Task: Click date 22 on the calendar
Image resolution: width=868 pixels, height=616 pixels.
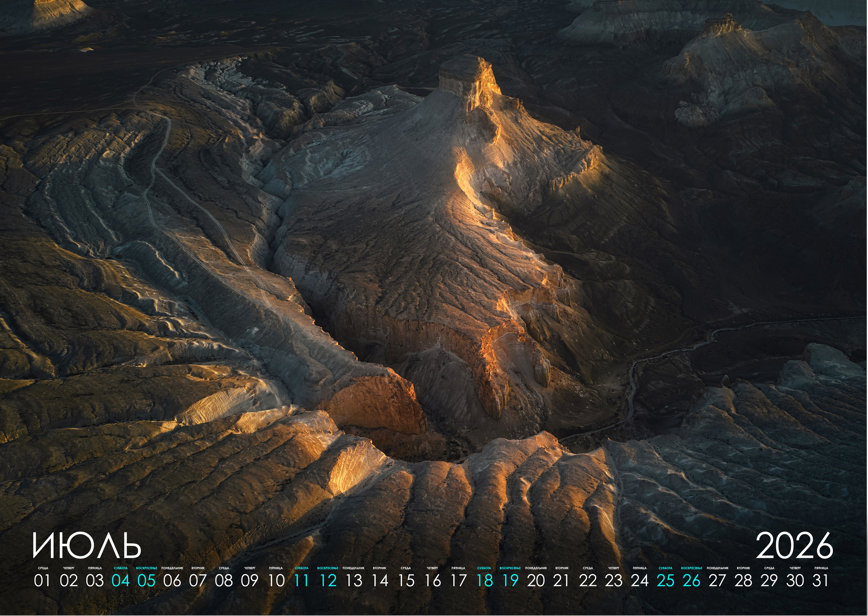Action: coord(588,581)
